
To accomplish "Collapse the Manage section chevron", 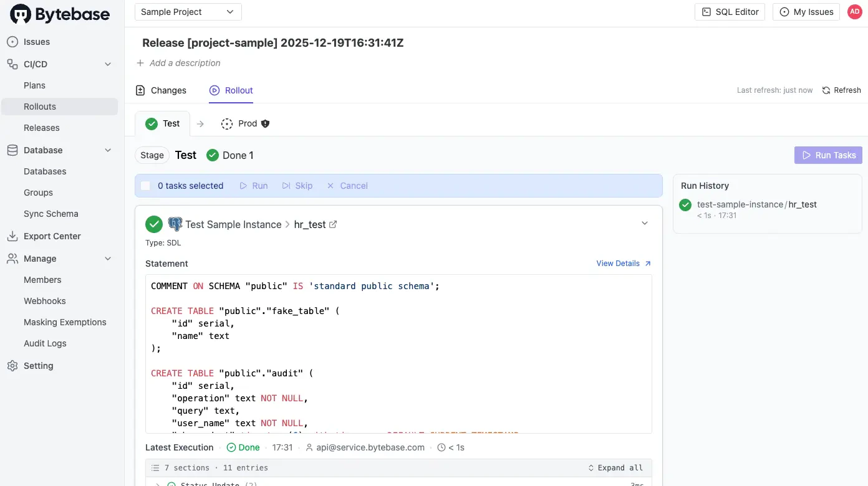I will click(108, 259).
